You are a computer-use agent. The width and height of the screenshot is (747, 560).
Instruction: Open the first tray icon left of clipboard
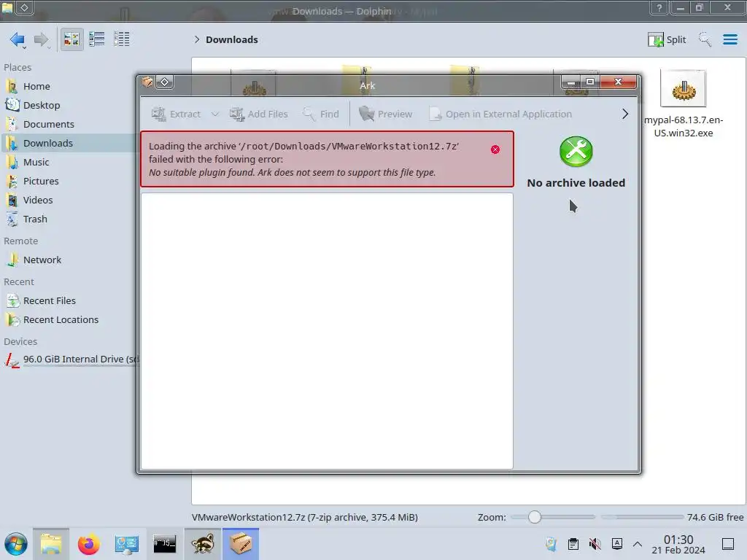coord(551,544)
